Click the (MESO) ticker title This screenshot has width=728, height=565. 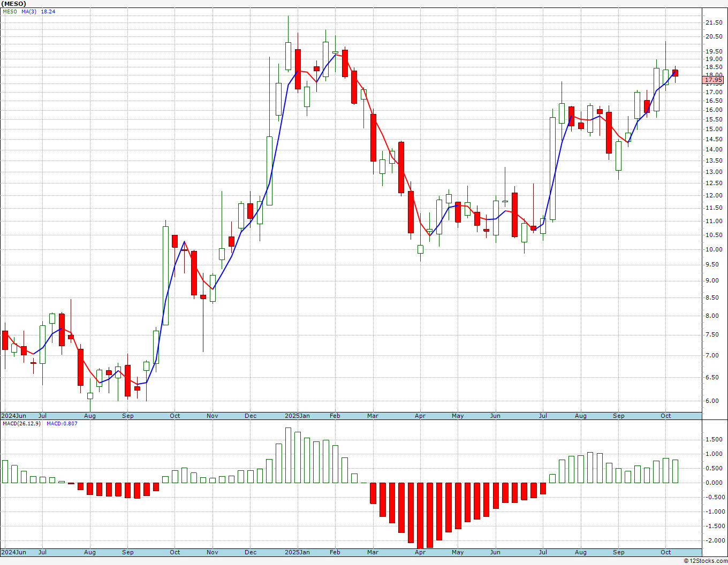13,4
